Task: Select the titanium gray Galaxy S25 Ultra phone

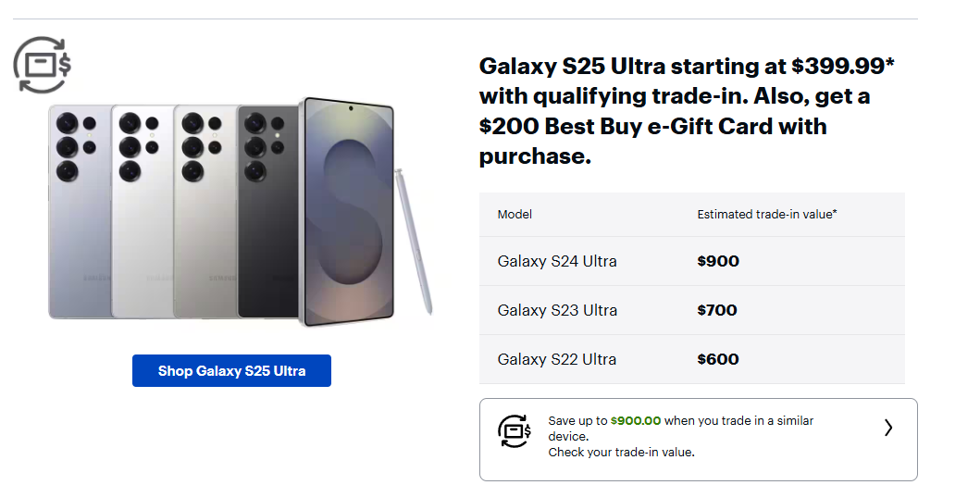Action: coord(205,212)
